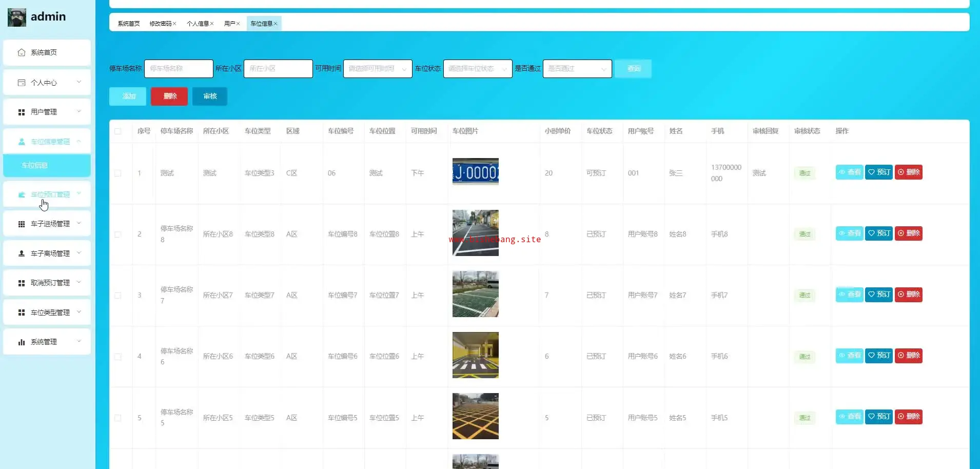
Task: Open the 可用时间 dropdown filter
Action: [x=377, y=69]
